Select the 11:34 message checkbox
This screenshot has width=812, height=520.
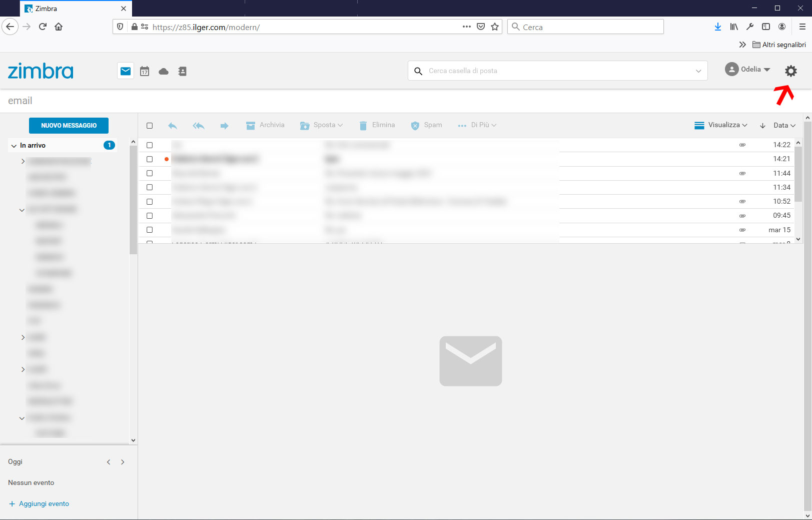coord(150,187)
